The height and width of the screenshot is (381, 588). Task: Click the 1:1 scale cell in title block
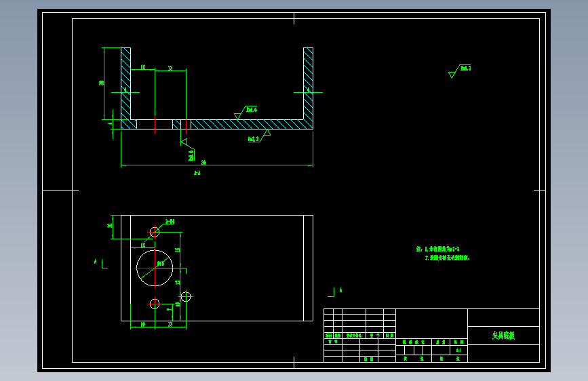point(458,350)
